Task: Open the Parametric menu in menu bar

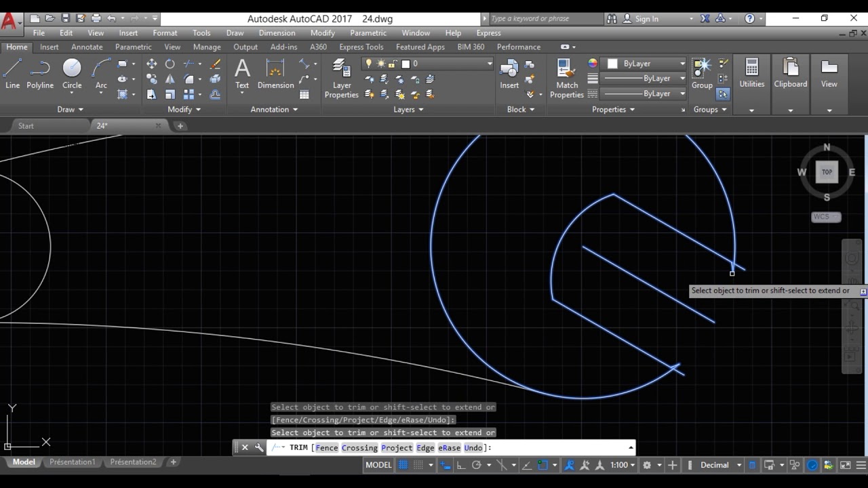Action: point(368,33)
